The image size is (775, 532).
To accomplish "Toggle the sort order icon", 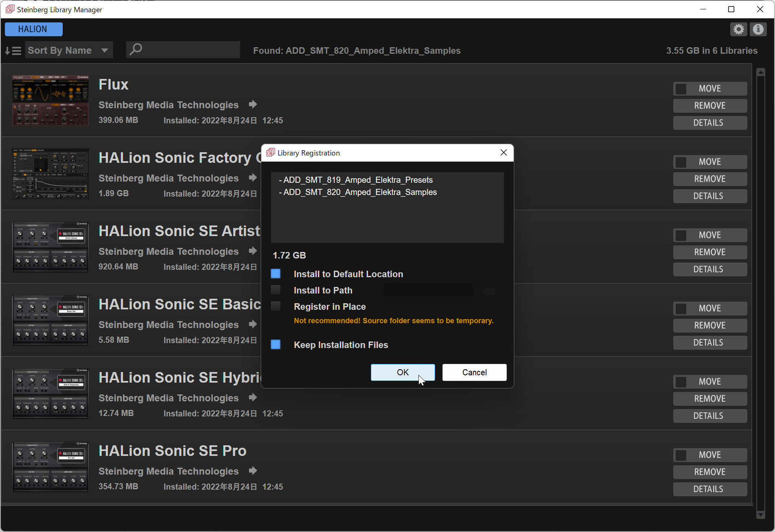I will (13, 51).
